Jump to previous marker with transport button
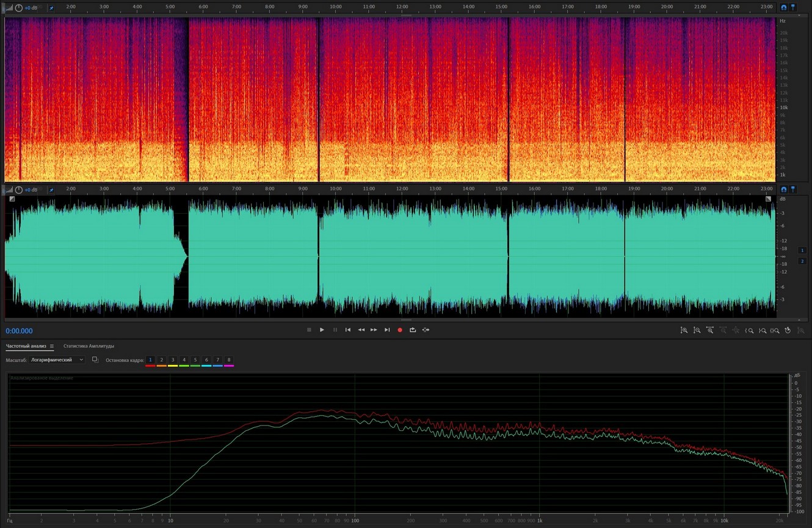 pos(348,330)
